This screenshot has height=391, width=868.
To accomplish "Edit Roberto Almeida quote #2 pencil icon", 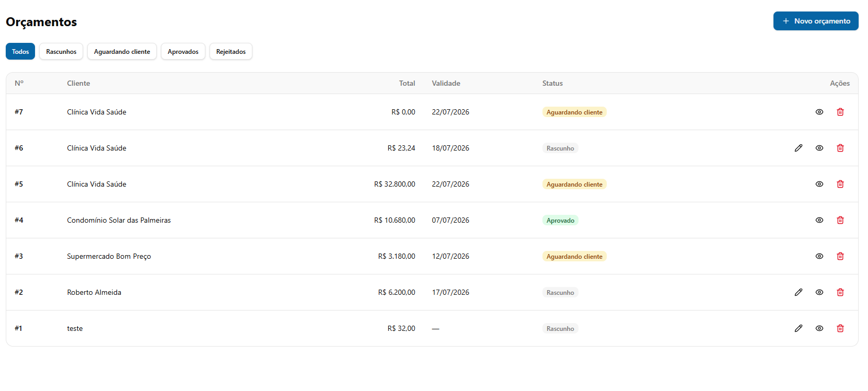I will [x=798, y=292].
